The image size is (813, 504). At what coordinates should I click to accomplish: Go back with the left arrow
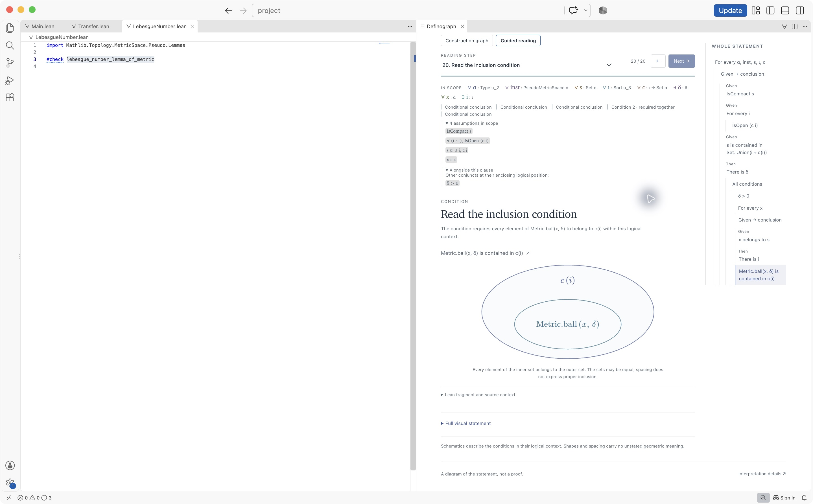click(x=228, y=11)
